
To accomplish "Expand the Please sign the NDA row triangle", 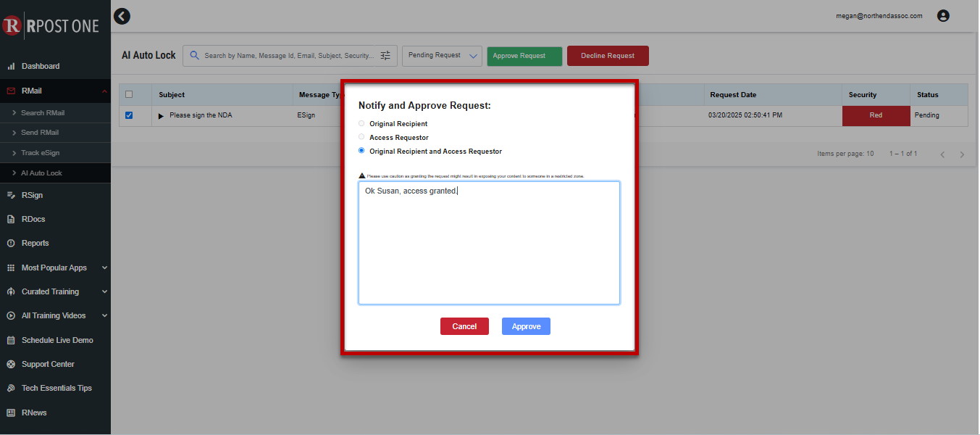I will tap(161, 116).
